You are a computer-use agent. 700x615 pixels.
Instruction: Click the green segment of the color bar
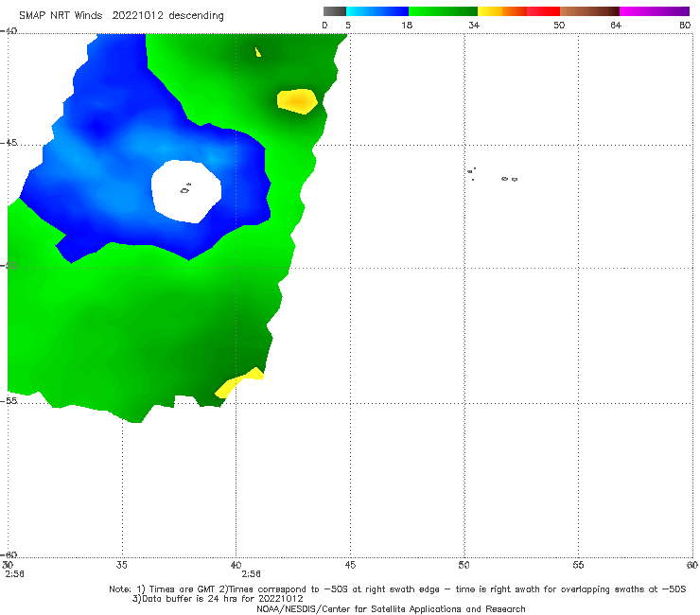[443, 11]
